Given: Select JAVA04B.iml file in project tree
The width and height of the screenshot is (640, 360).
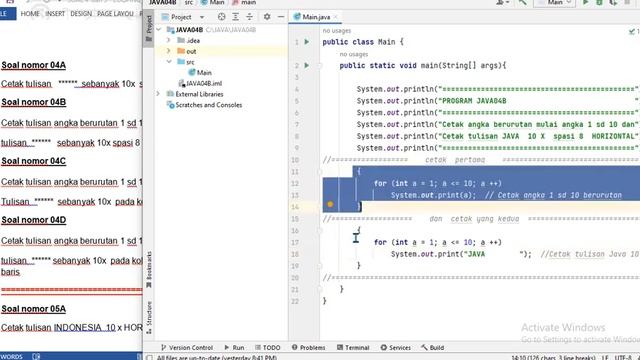Looking at the screenshot, I should point(200,83).
